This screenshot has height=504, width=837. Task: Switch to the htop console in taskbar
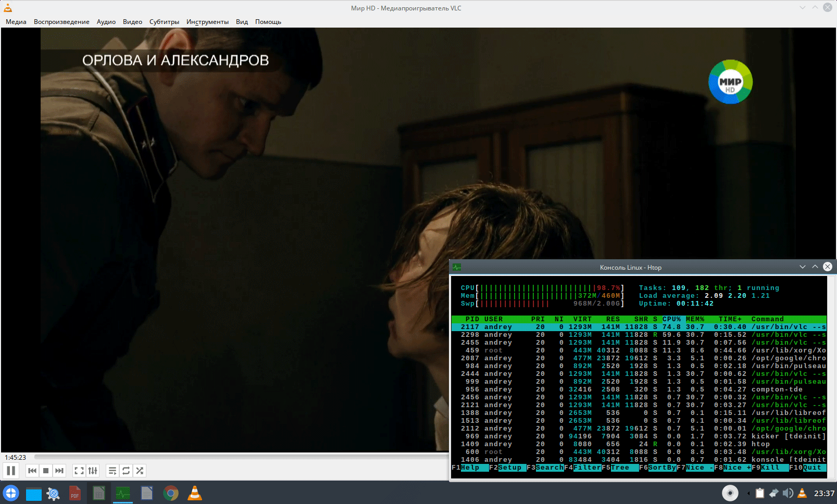(123, 493)
